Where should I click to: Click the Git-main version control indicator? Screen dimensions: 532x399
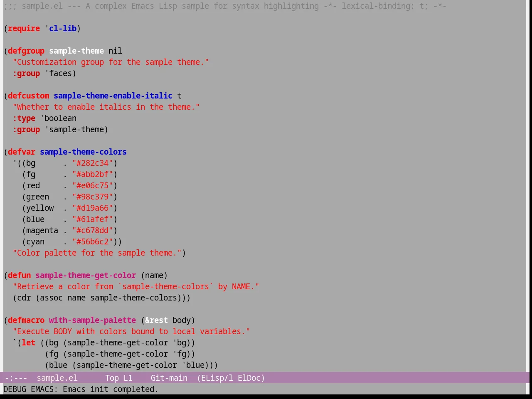[169, 378]
